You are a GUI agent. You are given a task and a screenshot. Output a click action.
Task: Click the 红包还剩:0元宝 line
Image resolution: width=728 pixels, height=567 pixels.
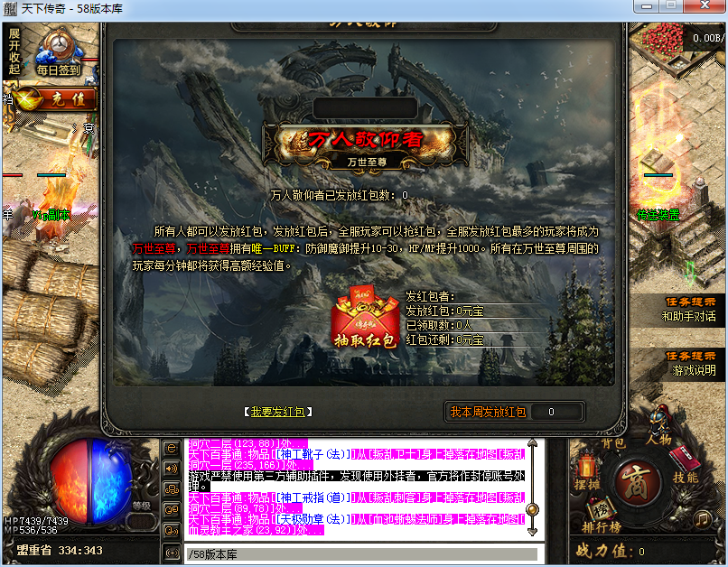click(444, 340)
